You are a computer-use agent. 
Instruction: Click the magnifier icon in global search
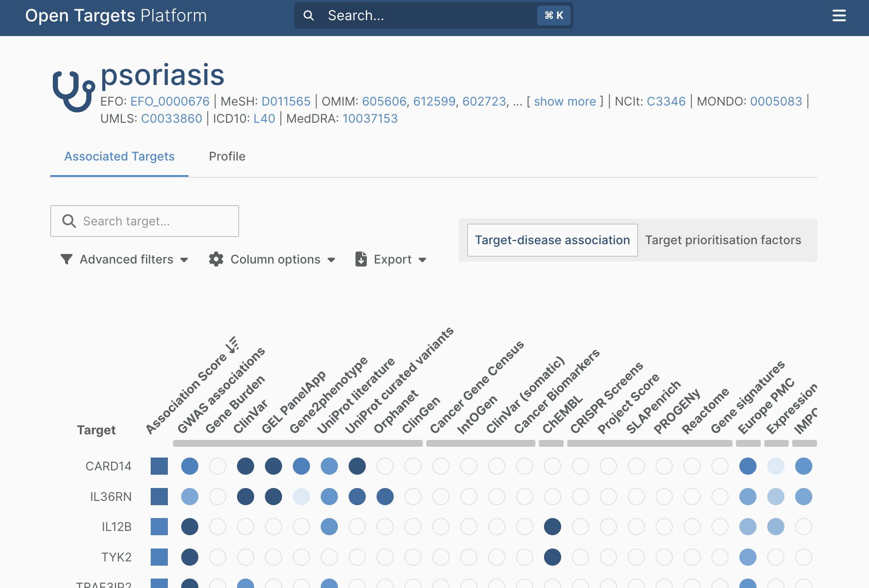(308, 16)
